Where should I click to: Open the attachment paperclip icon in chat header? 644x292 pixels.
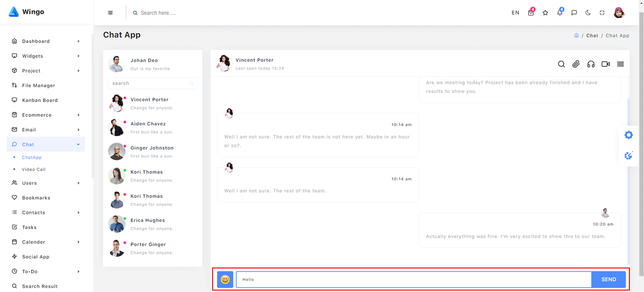coord(576,64)
